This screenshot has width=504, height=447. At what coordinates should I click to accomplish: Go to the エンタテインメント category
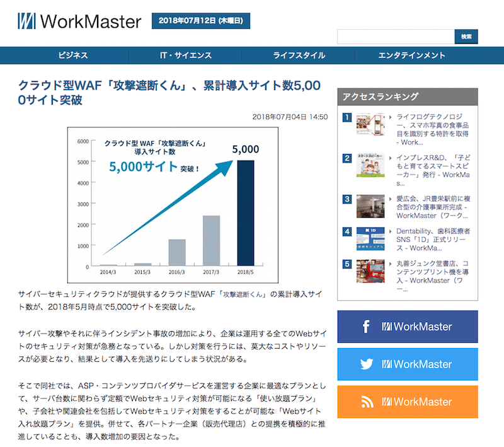(411, 55)
